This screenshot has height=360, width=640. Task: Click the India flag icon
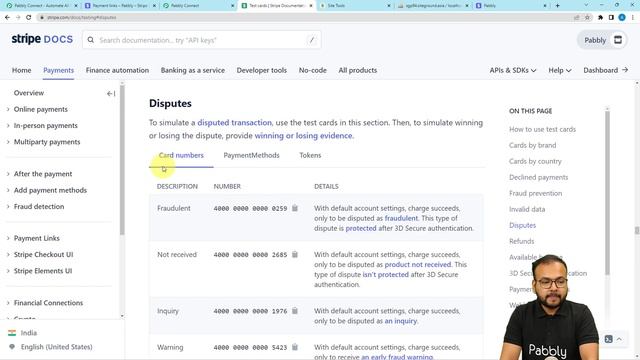(x=12, y=333)
